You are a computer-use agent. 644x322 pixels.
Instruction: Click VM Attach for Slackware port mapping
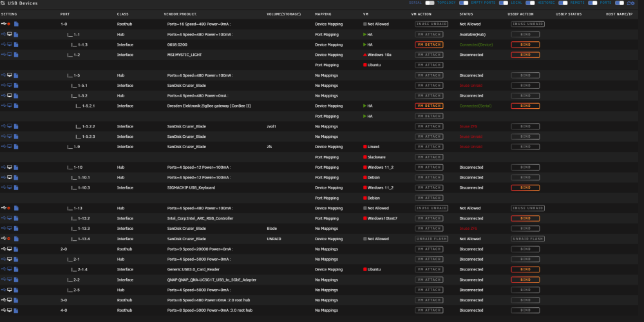point(429,157)
